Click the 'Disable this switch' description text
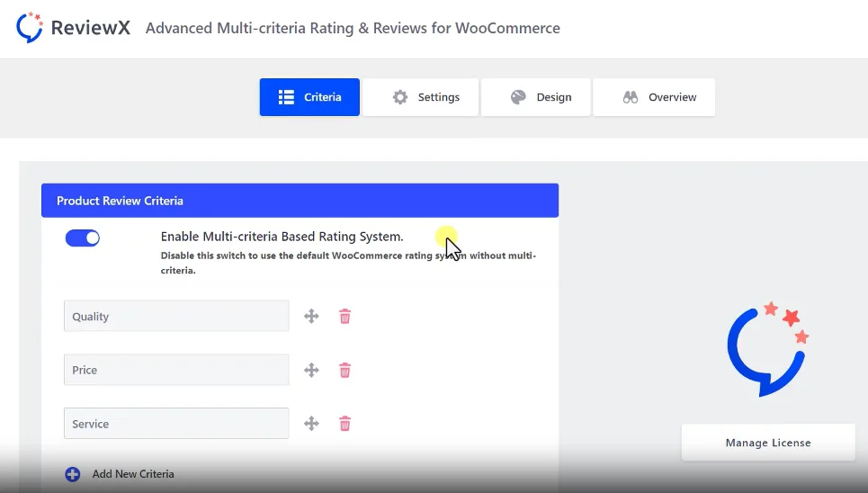The image size is (868, 493). [348, 263]
